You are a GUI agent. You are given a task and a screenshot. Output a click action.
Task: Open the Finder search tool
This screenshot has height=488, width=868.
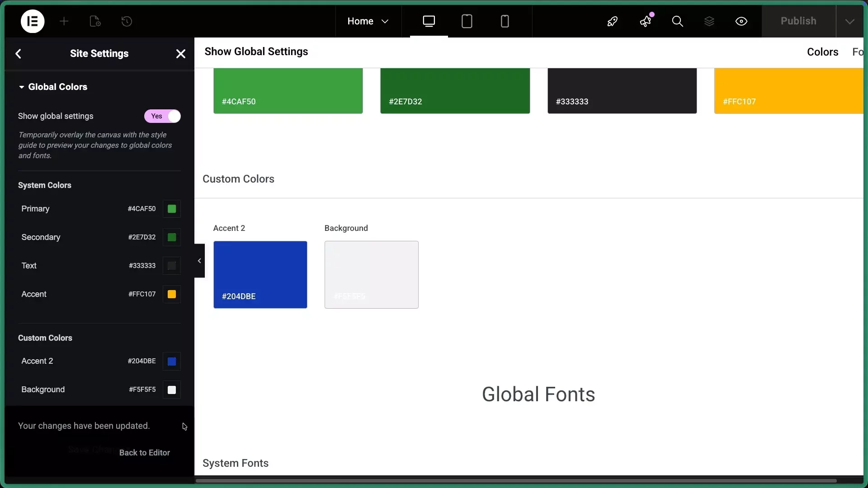click(x=678, y=21)
